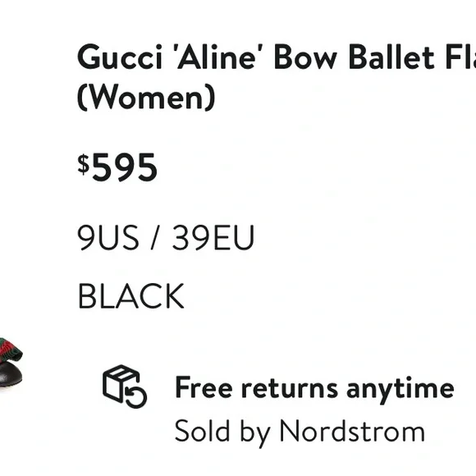Select the 39EU size text
This screenshot has width=476, height=476.
coord(213,237)
